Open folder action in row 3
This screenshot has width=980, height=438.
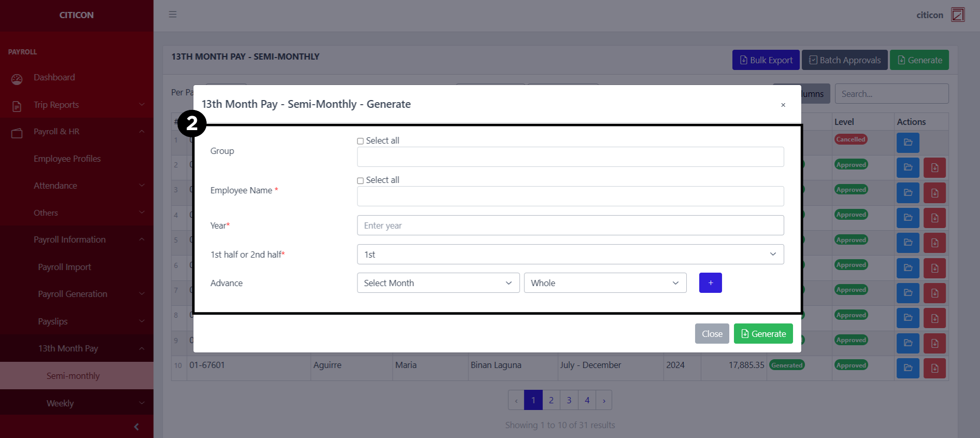(x=908, y=193)
